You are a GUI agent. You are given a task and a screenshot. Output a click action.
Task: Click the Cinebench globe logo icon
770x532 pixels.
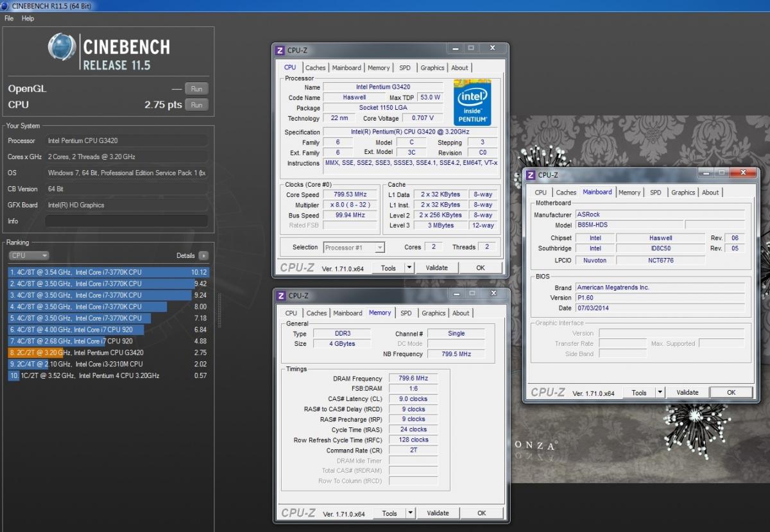(x=62, y=46)
